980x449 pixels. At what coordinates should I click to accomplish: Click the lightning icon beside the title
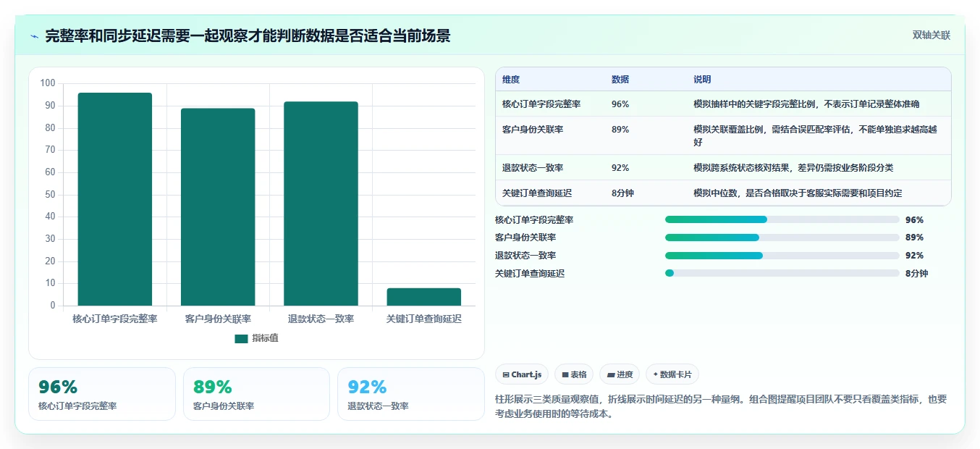(35, 36)
